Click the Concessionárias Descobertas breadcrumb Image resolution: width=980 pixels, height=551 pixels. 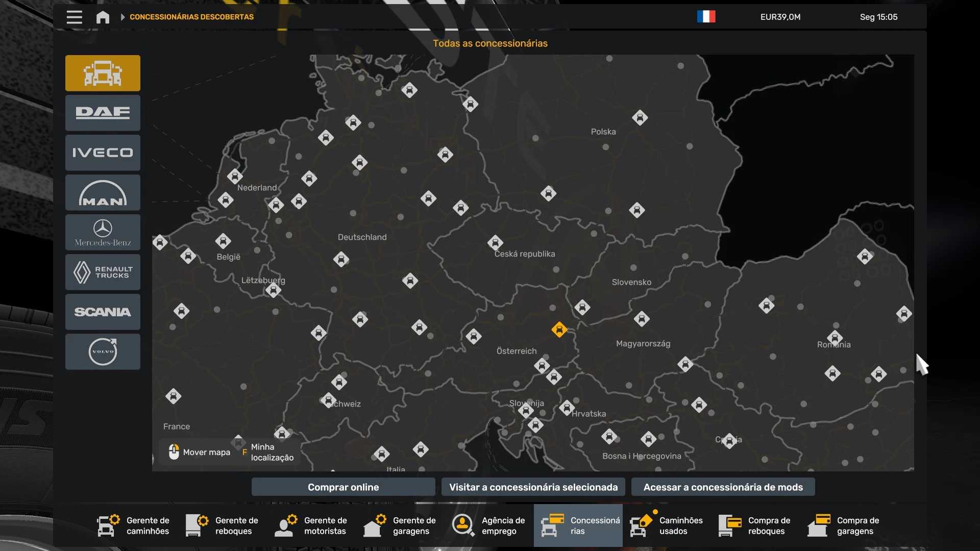191,17
